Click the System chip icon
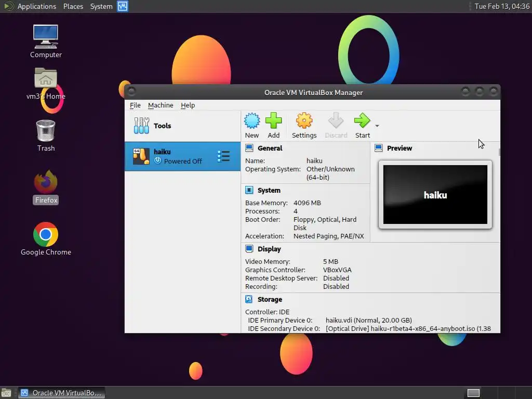Viewport: 532px width, 399px height. [249, 190]
